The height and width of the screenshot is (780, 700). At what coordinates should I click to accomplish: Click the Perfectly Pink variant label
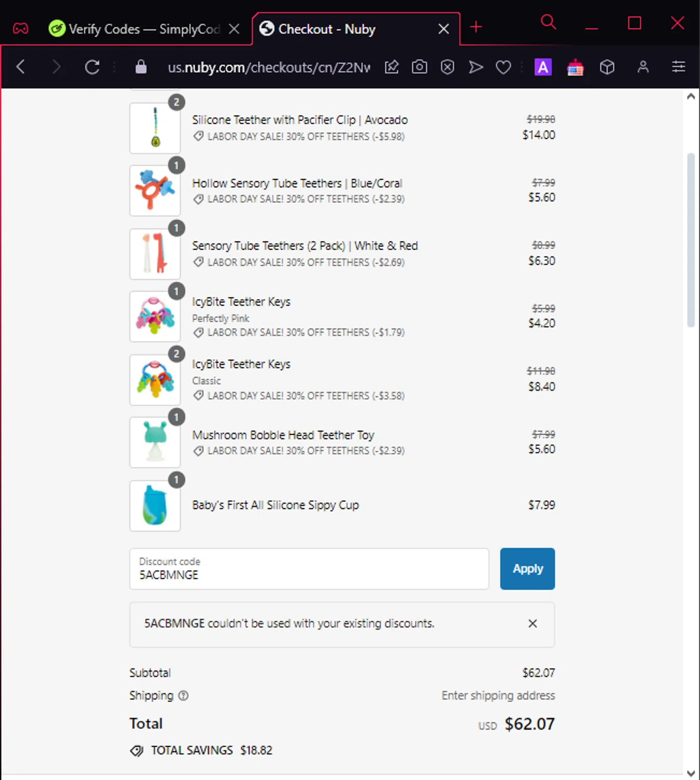[x=221, y=318]
